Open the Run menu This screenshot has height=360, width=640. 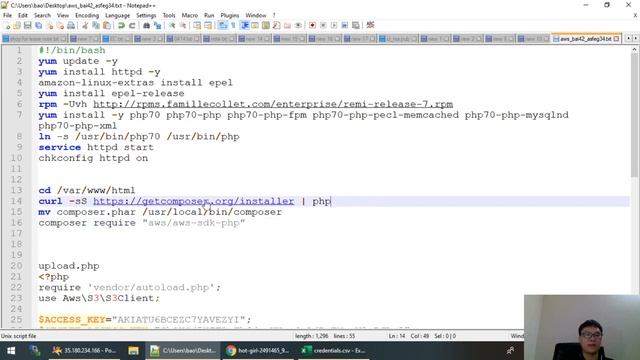[209, 16]
